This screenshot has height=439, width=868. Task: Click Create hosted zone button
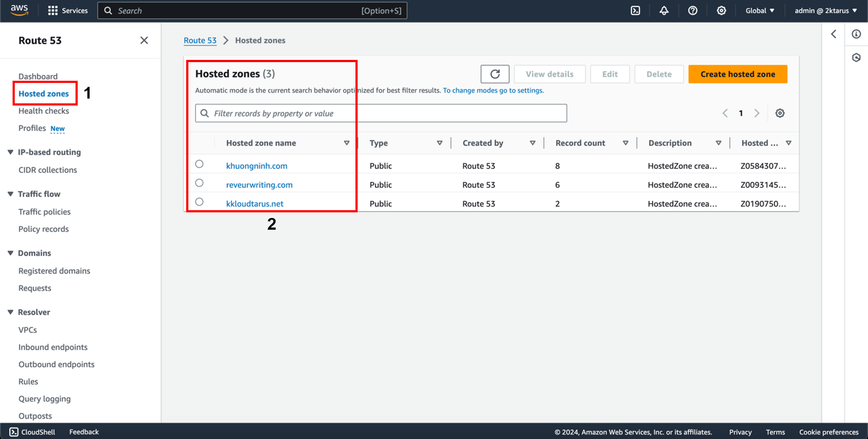738,74
